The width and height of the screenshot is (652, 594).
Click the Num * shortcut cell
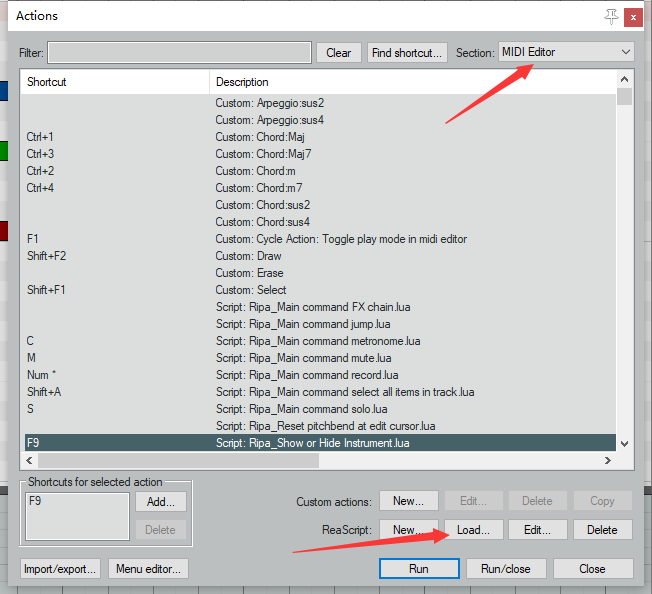(x=42, y=375)
